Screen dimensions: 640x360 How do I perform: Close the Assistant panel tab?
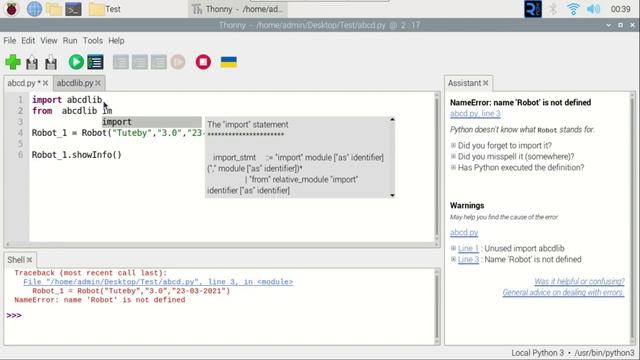[486, 83]
